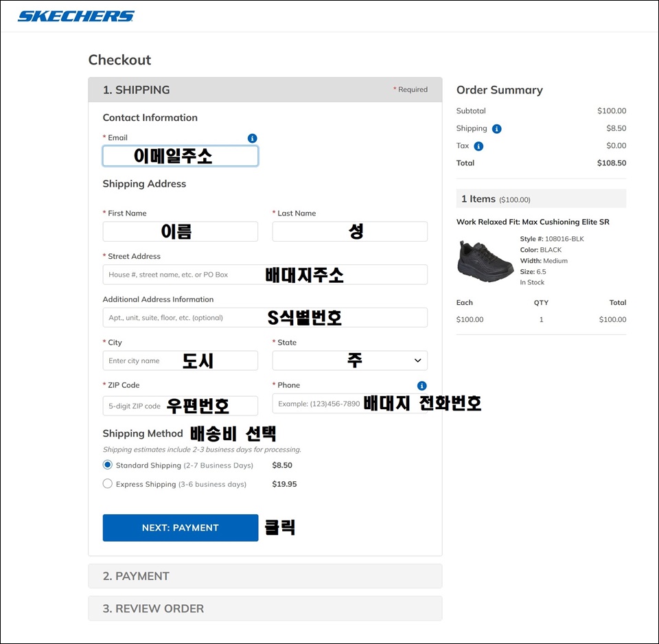Click the Additional Address Information field
This screenshot has width=659, height=644.
[x=265, y=317]
